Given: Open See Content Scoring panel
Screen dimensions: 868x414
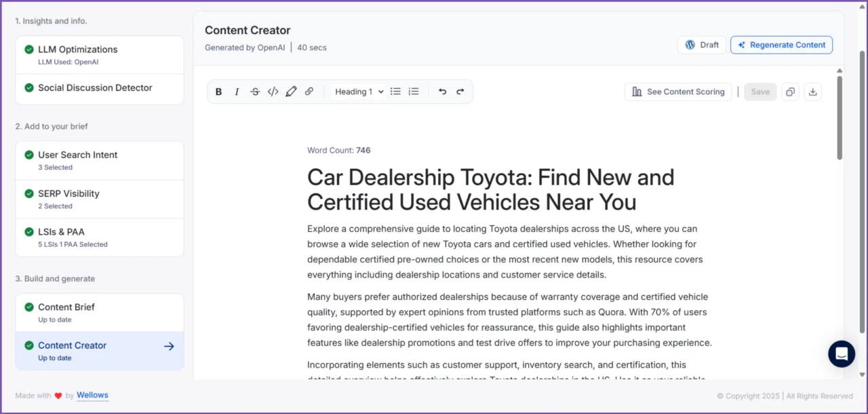Looking at the screenshot, I should coord(678,92).
